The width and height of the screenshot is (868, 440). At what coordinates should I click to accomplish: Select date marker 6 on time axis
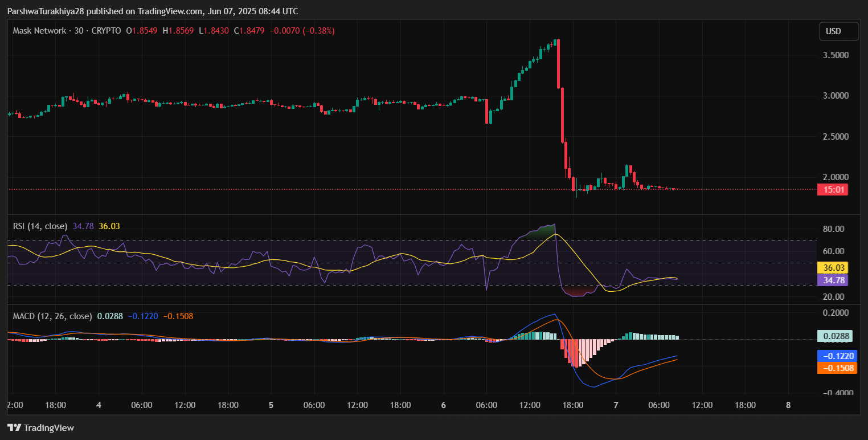tap(443, 405)
